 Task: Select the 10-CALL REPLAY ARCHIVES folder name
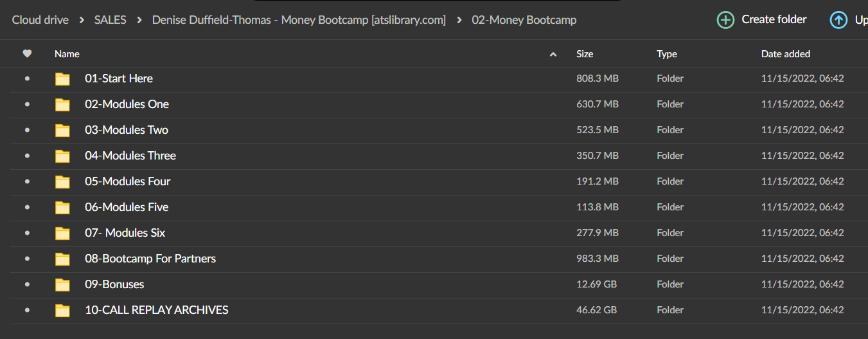pyautogui.click(x=157, y=310)
